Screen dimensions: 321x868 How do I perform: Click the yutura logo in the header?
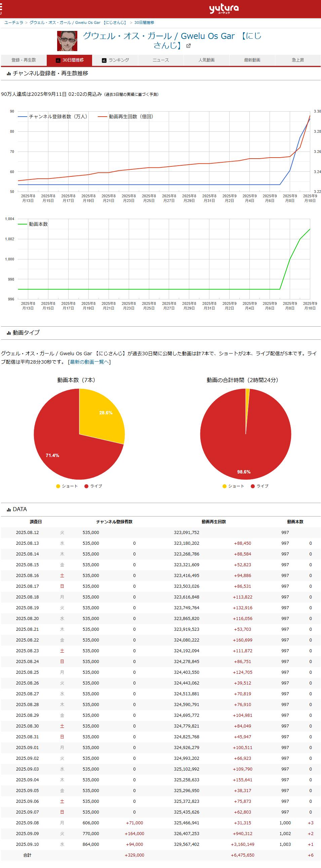pos(224,9)
